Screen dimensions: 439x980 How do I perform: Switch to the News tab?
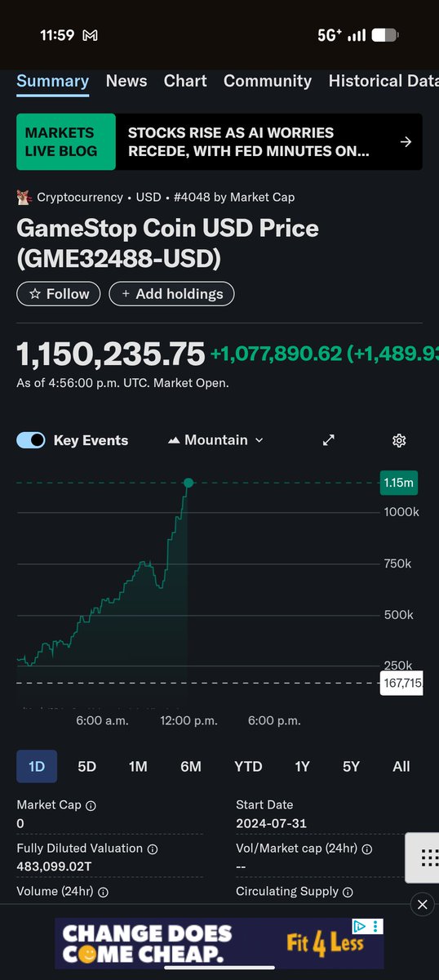(126, 81)
